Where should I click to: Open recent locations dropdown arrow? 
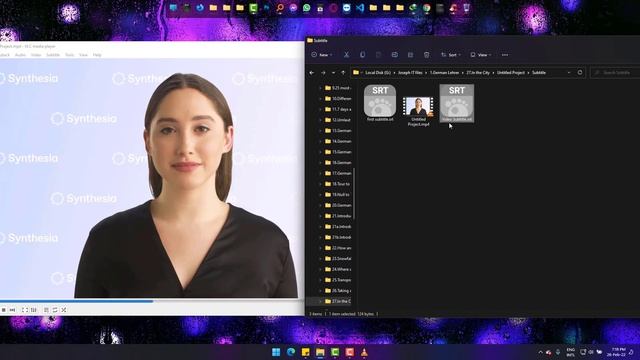[333, 73]
